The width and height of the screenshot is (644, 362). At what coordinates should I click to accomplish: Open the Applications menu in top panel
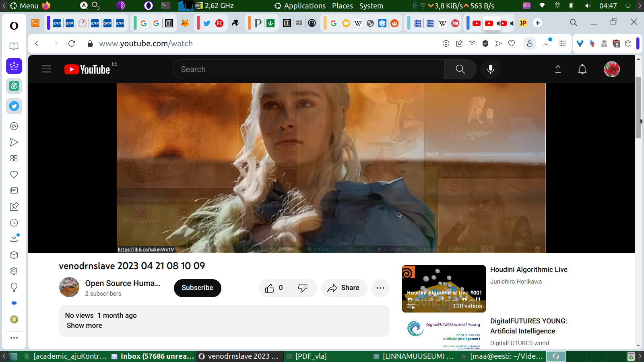coord(300,6)
